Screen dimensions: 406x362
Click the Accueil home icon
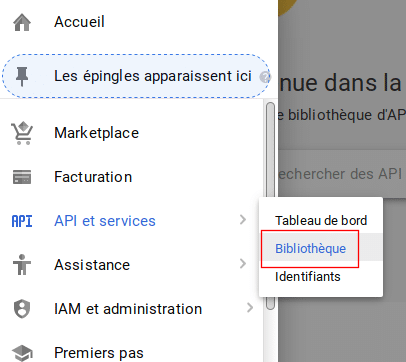(x=22, y=23)
